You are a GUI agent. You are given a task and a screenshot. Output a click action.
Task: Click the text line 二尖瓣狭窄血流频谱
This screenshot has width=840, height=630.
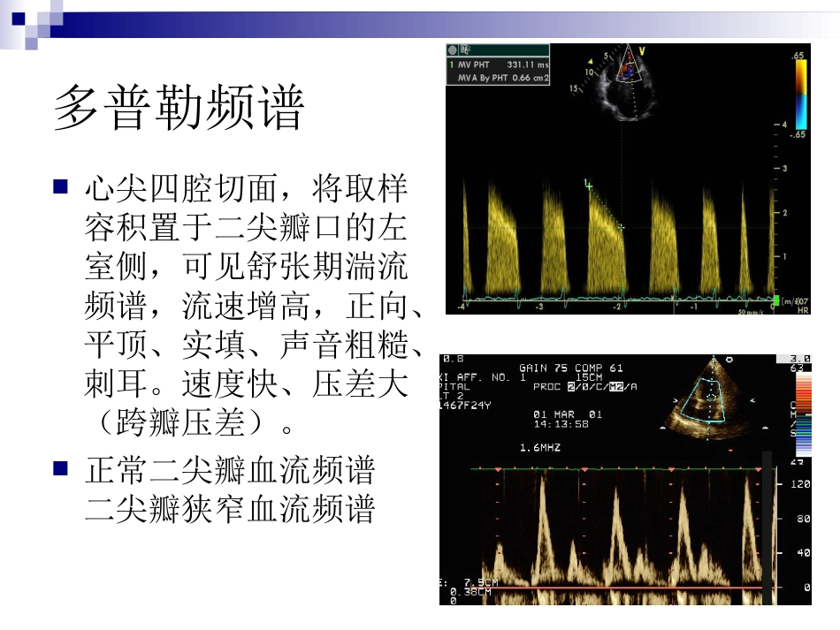pyautogui.click(x=230, y=508)
